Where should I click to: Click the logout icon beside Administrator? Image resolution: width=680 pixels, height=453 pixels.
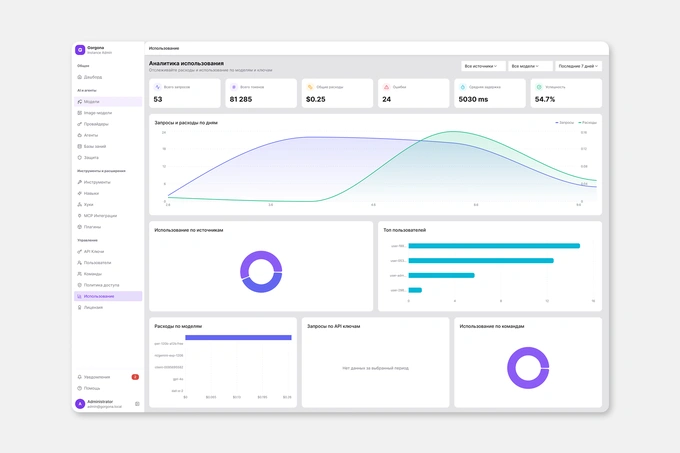click(x=137, y=404)
